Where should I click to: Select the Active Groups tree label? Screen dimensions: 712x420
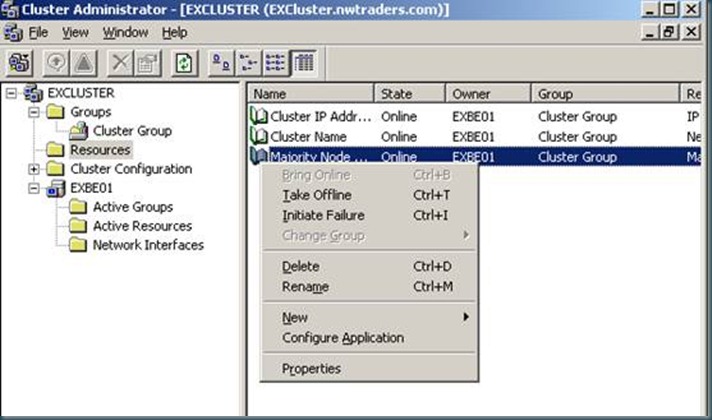(x=133, y=207)
